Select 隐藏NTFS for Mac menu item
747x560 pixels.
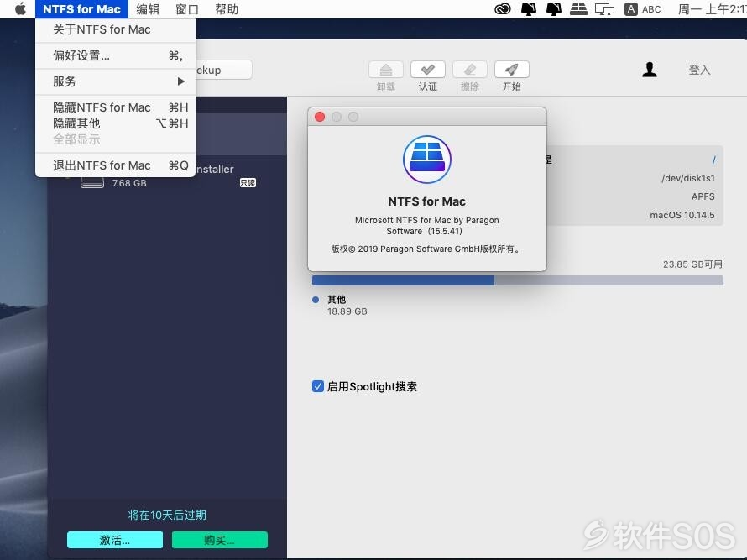pyautogui.click(x=115, y=107)
